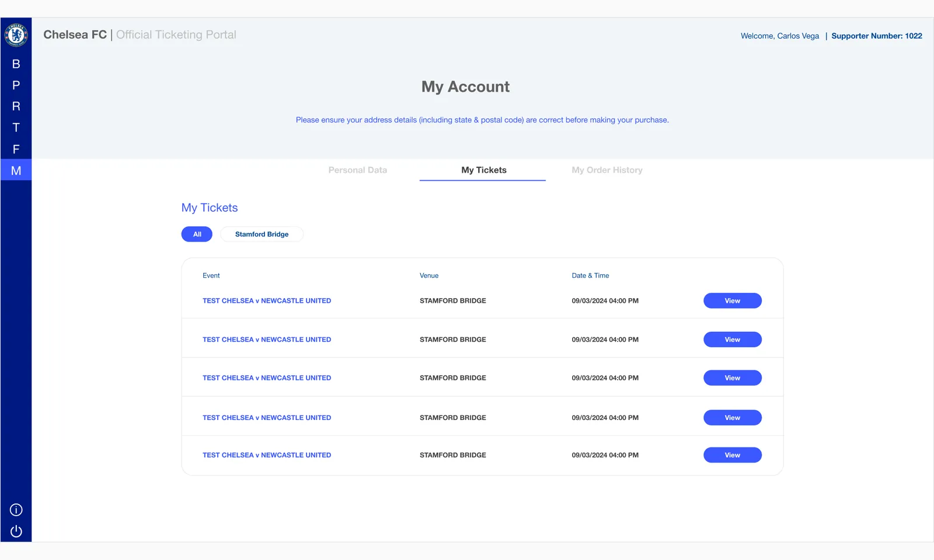Click the address details notice text
The width and height of the screenshot is (934, 560).
tap(482, 120)
